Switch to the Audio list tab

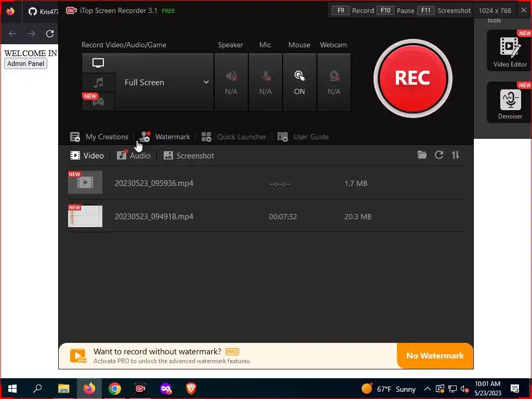point(134,155)
